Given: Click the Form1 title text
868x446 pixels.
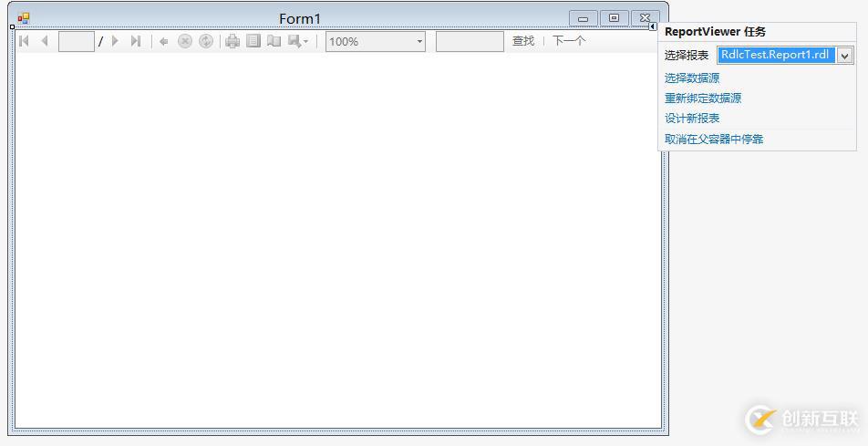Looking at the screenshot, I should point(300,19).
